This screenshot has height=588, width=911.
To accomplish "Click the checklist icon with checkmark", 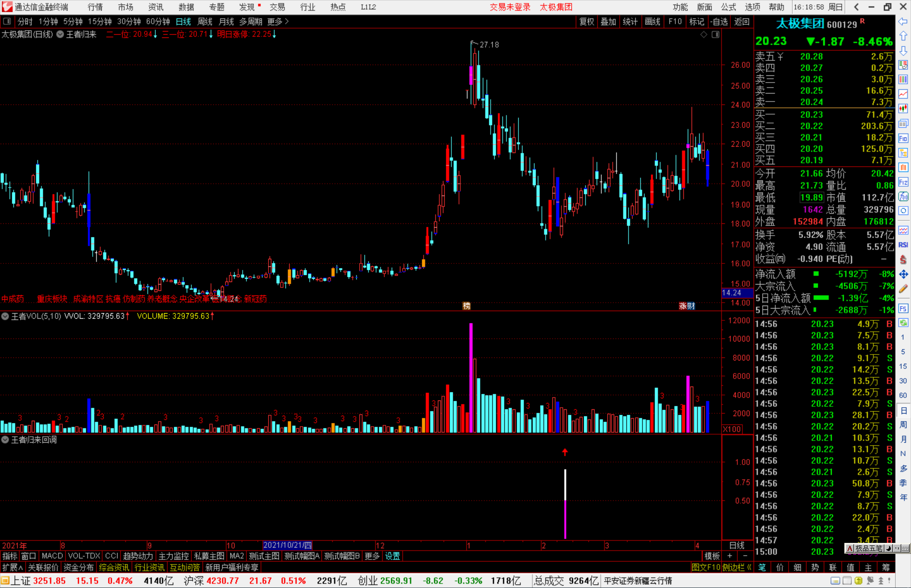I will tap(903, 65).
